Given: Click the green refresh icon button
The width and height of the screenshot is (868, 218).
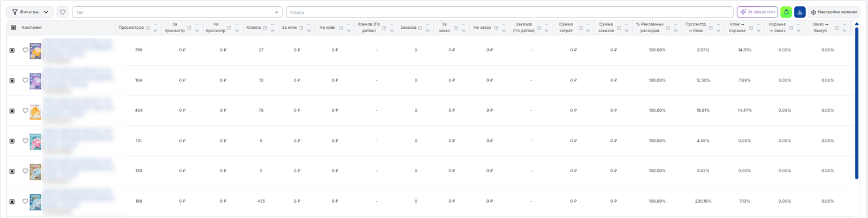Looking at the screenshot, I should pos(785,12).
